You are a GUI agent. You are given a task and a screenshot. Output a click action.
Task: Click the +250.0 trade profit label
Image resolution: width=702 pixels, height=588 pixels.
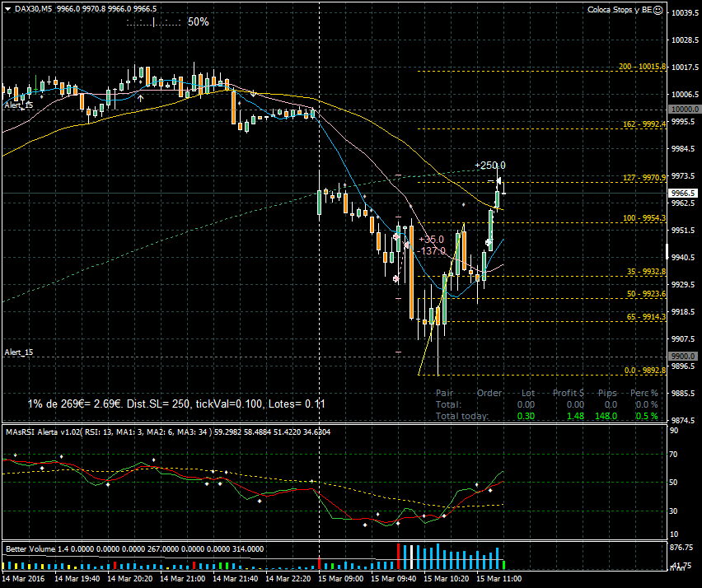point(489,166)
